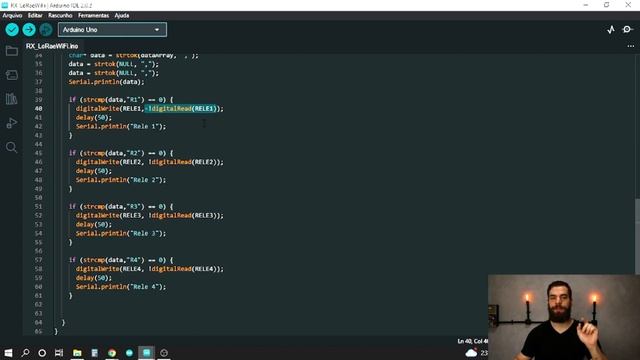Open the Editar menu
The height and width of the screenshot is (360, 640).
(35, 16)
